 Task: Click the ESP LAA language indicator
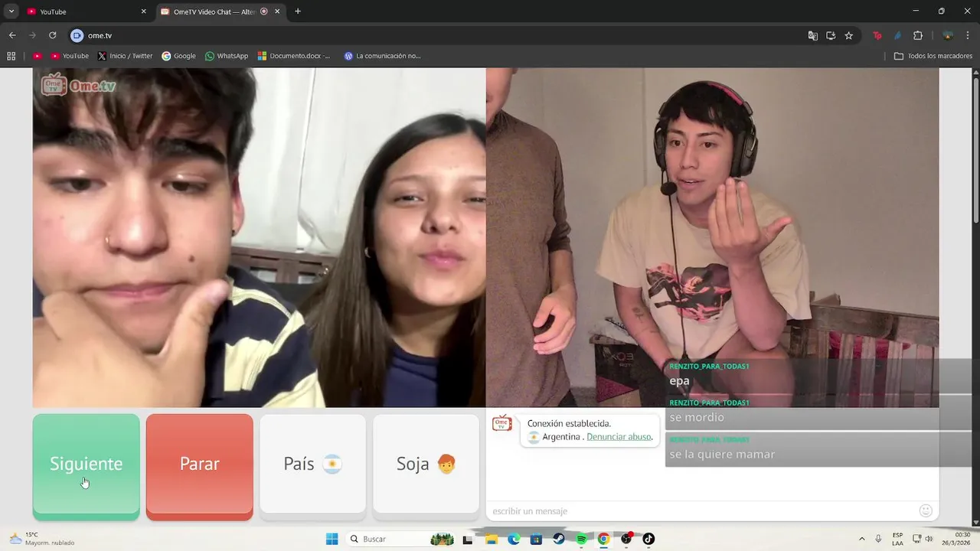click(x=897, y=539)
